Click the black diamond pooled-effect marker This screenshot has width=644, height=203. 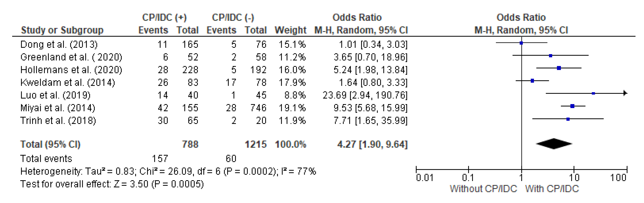click(554, 144)
